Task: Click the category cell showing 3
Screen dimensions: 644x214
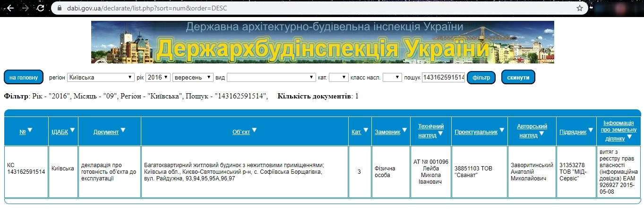Action: pyautogui.click(x=360, y=172)
